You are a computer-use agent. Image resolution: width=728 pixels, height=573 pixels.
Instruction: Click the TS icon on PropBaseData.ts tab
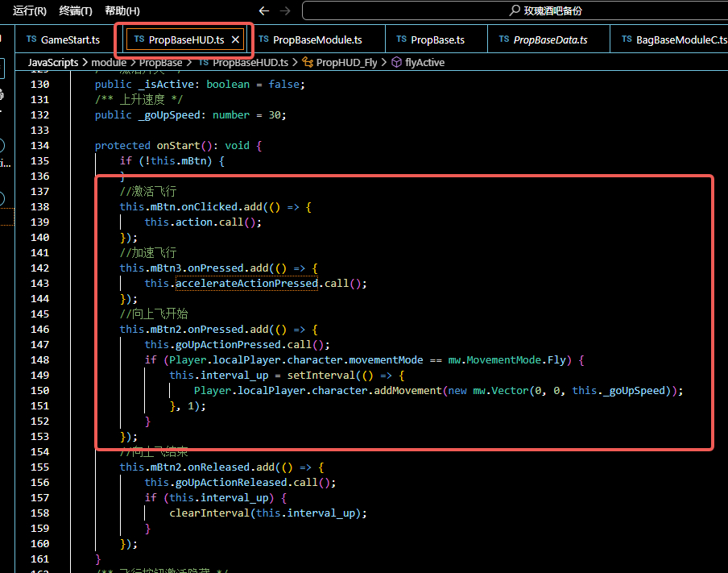pyautogui.click(x=504, y=39)
